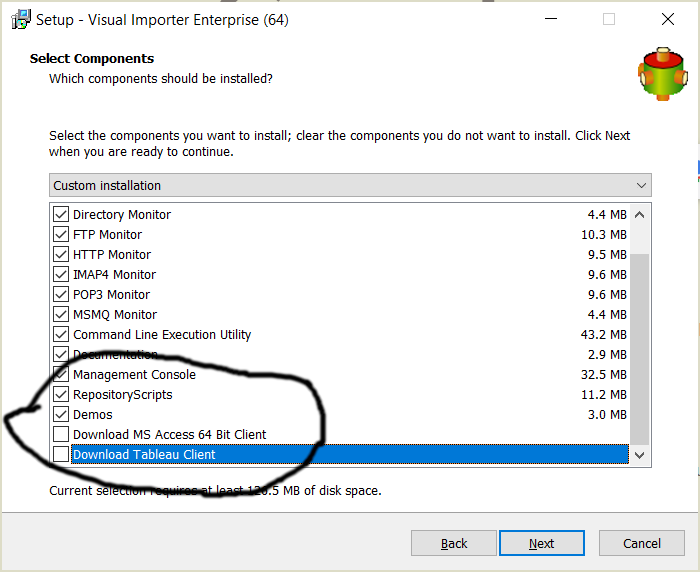This screenshot has height=572, width=700.
Task: Select Download MS Access 64 Bit Client row
Action: pos(340,434)
